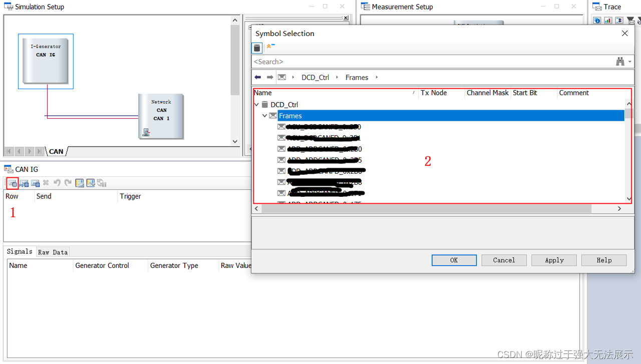Click inside the Search field

click(x=432, y=62)
